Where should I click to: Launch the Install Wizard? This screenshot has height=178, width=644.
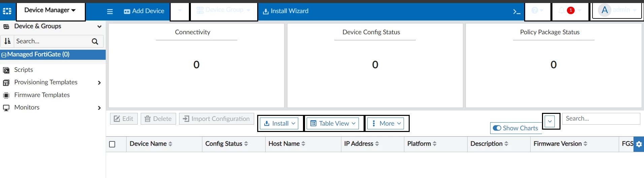(x=285, y=11)
